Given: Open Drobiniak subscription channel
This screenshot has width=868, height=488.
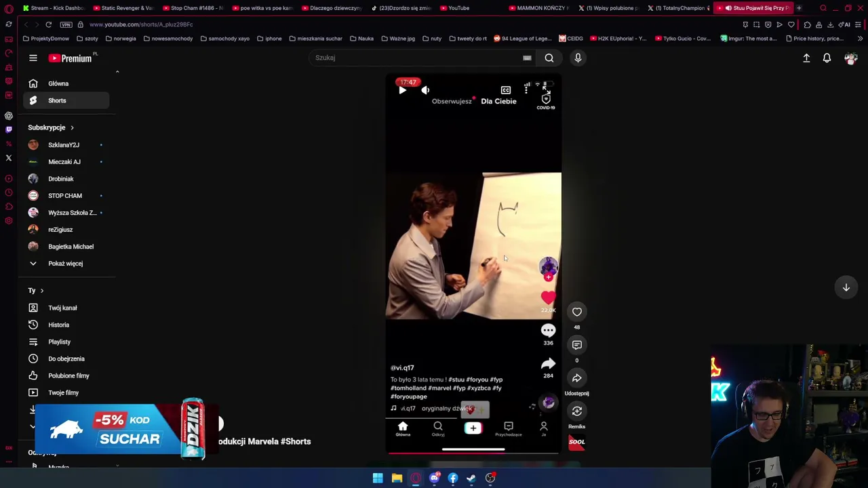Looking at the screenshot, I should coord(66,179).
